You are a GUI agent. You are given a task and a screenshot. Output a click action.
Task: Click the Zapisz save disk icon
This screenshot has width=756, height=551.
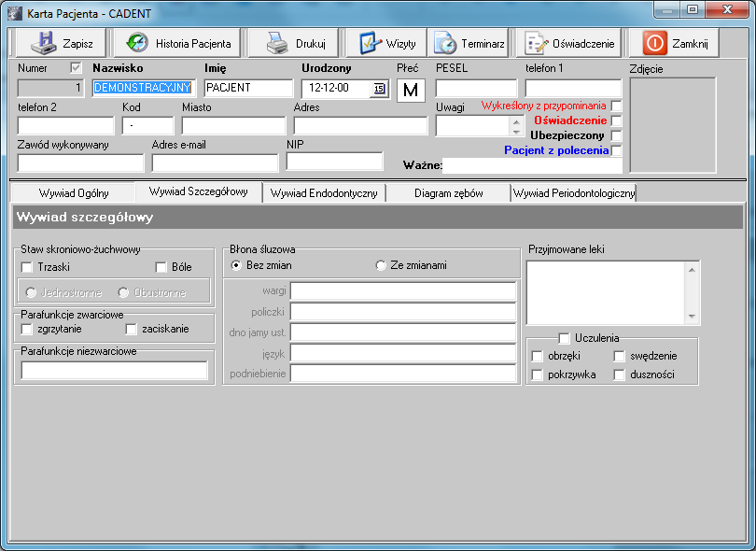coord(44,43)
